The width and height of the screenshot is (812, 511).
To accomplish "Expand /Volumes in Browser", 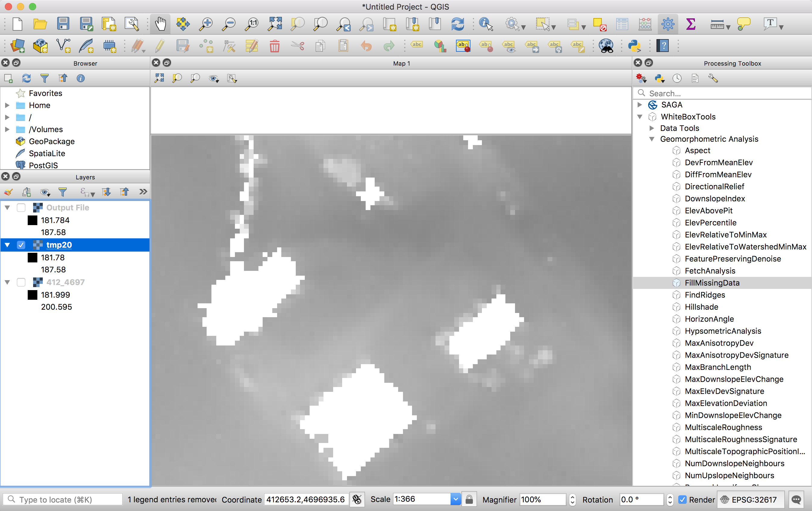I will point(7,129).
